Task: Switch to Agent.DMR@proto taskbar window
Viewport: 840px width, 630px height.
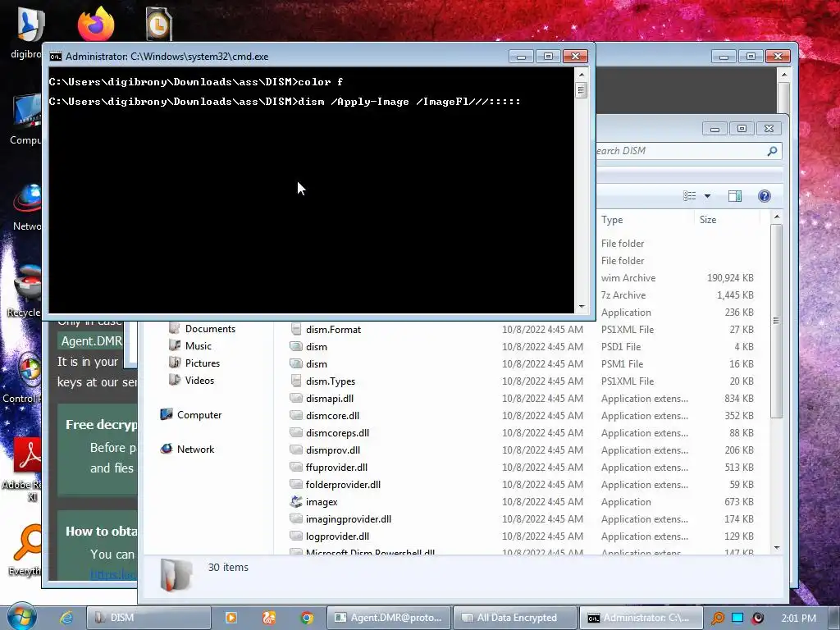Action: (389, 618)
